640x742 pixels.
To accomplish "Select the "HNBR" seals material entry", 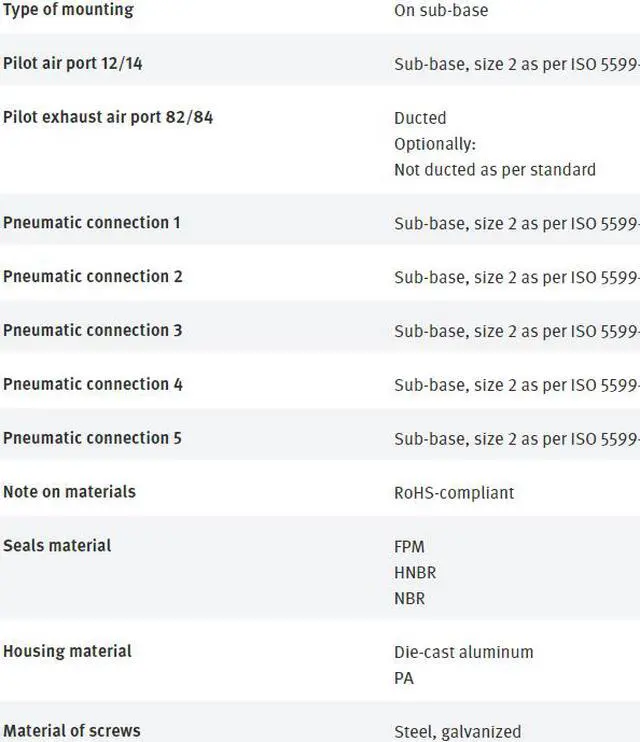I will pyautogui.click(x=415, y=573).
